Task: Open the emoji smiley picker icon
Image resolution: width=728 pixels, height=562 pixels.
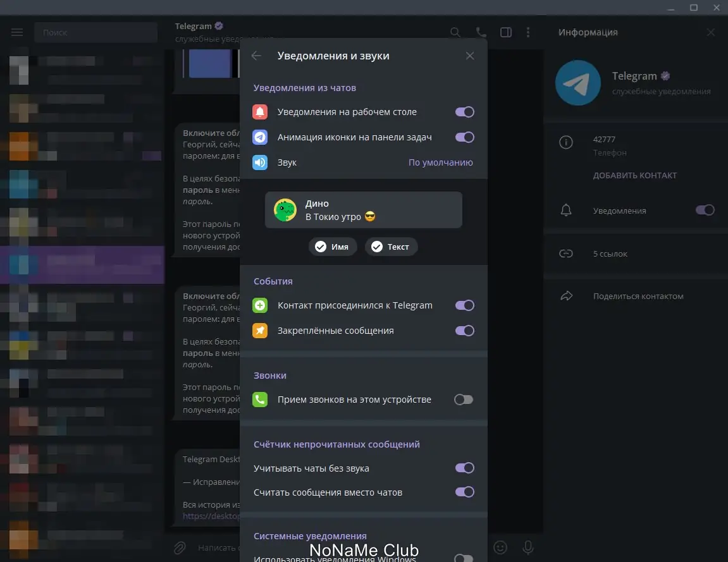Action: point(500,547)
